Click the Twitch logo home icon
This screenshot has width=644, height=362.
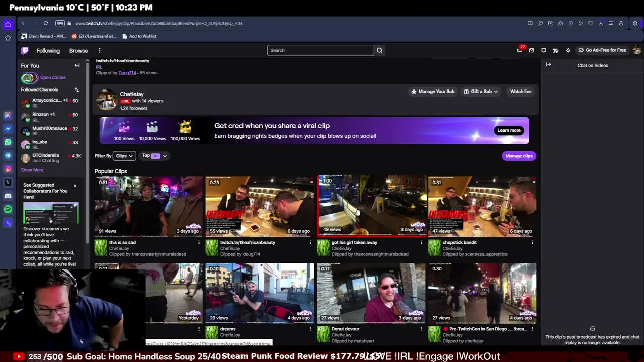click(x=25, y=50)
